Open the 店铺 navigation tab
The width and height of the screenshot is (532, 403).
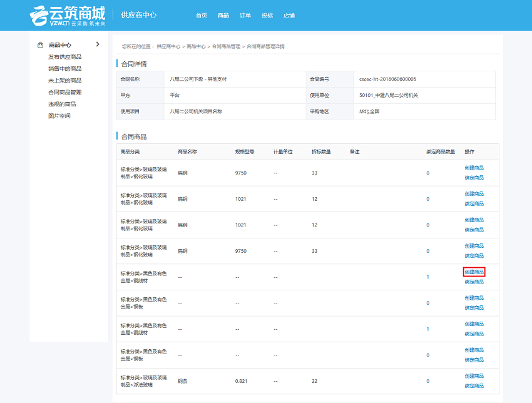[x=289, y=15]
